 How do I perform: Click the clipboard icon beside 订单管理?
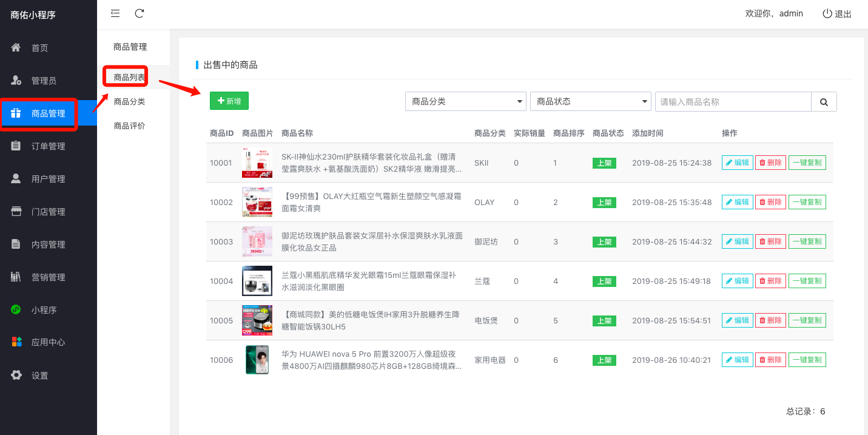[x=16, y=146]
